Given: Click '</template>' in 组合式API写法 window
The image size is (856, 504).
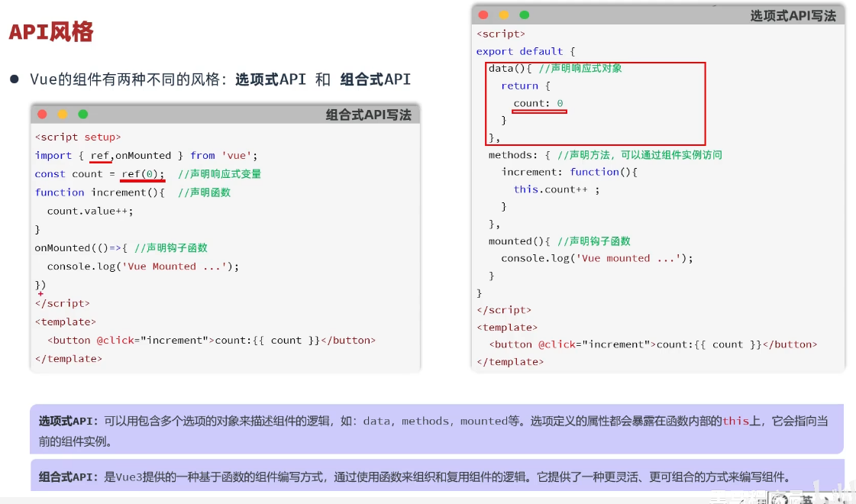Looking at the screenshot, I should click(69, 359).
